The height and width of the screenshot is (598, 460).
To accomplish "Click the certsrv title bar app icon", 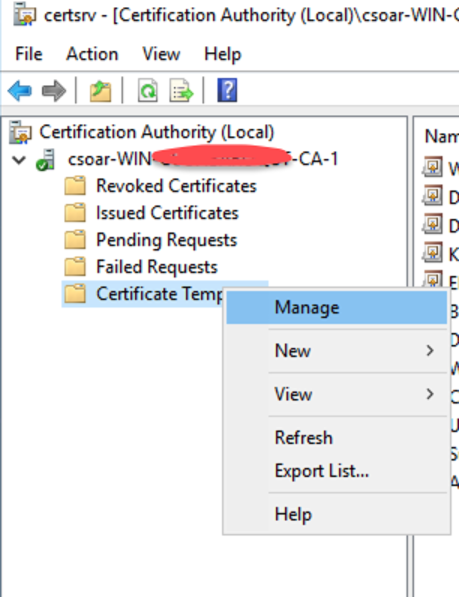I will coord(24,14).
